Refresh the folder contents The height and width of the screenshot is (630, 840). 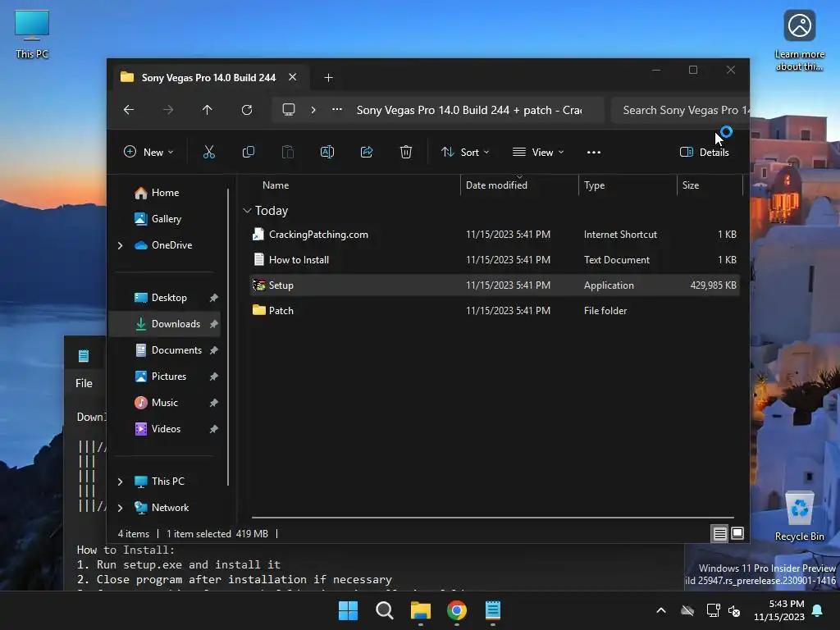coord(246,110)
